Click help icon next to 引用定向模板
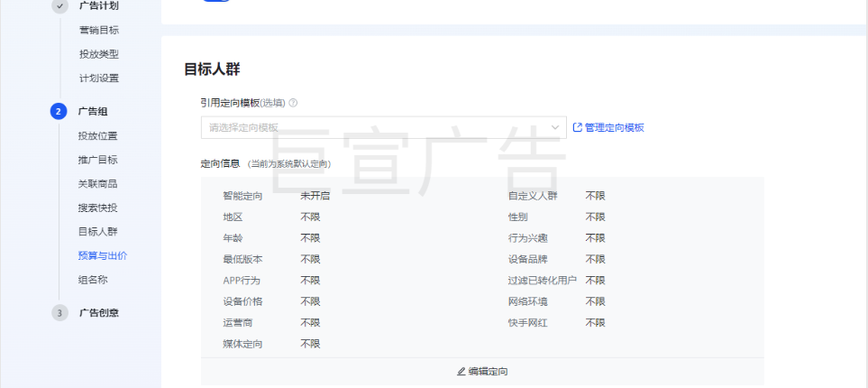Image resolution: width=868 pixels, height=388 pixels. click(x=294, y=103)
